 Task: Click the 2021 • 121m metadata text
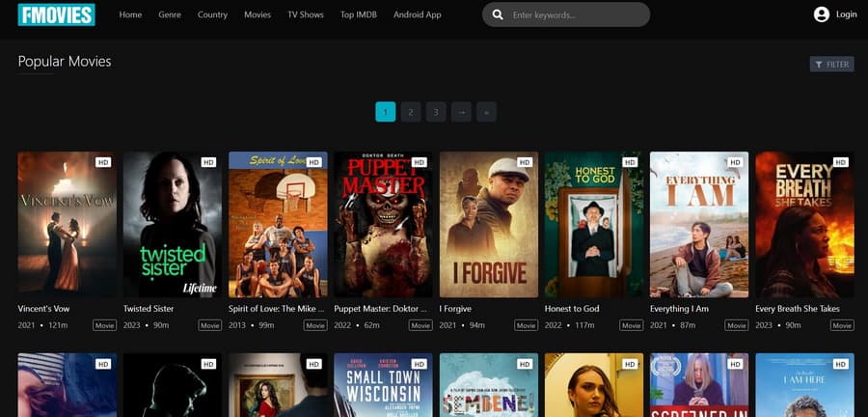[x=42, y=325]
